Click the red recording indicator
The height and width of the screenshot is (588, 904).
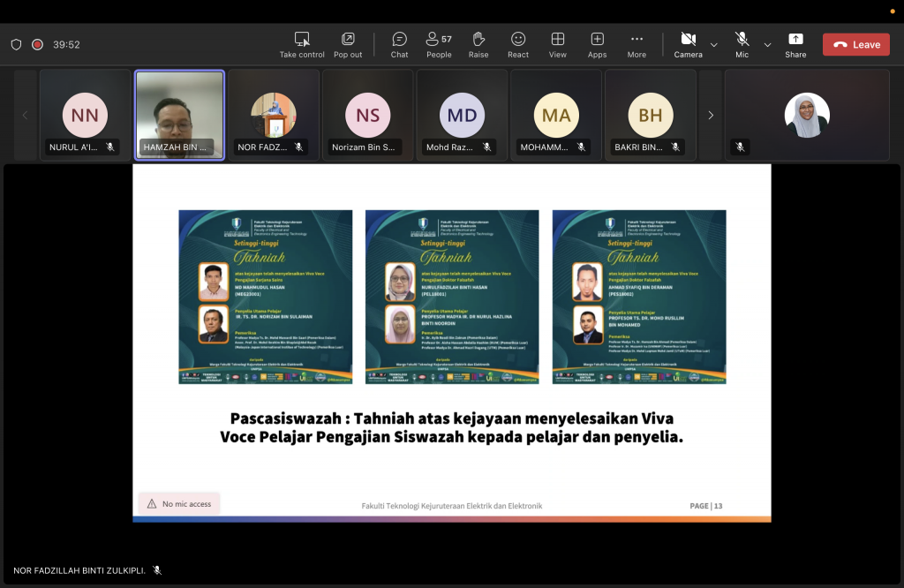point(37,44)
